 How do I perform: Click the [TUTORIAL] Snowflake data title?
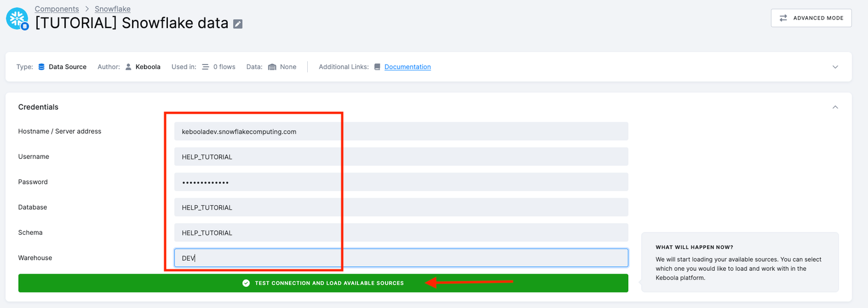pos(131,23)
